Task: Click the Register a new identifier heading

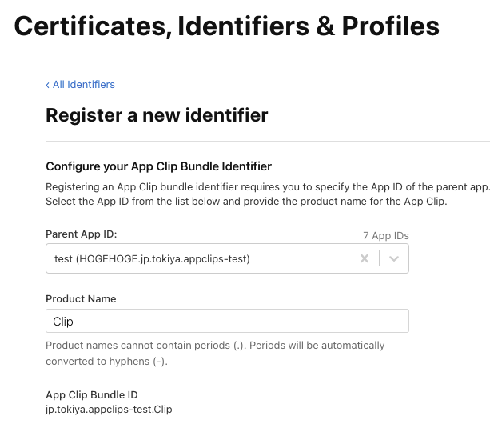Action: tap(157, 115)
